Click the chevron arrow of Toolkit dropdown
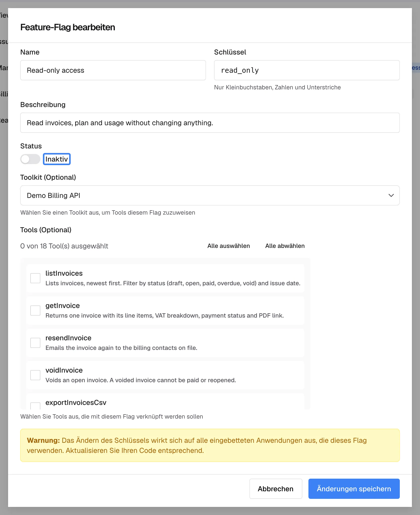The height and width of the screenshot is (515, 420). pos(391,195)
